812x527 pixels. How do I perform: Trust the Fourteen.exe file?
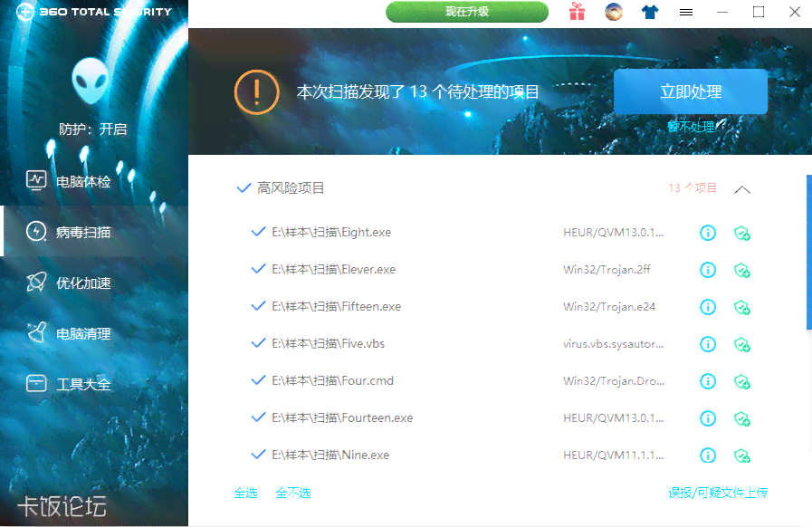point(742,418)
